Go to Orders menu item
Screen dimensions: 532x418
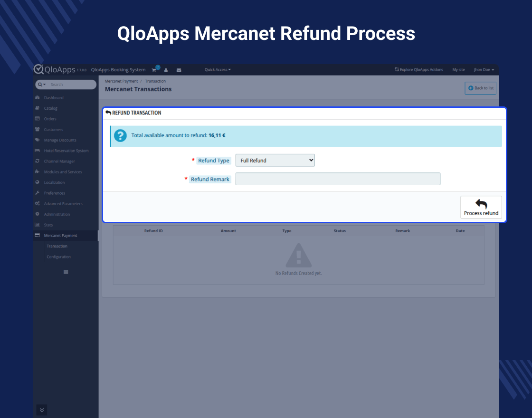[x=50, y=119]
